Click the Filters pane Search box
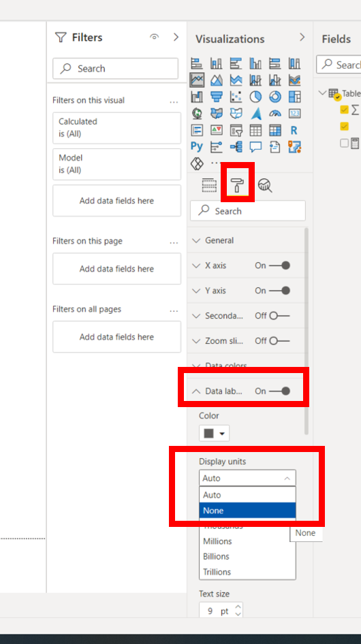The image size is (361, 644). [x=116, y=69]
